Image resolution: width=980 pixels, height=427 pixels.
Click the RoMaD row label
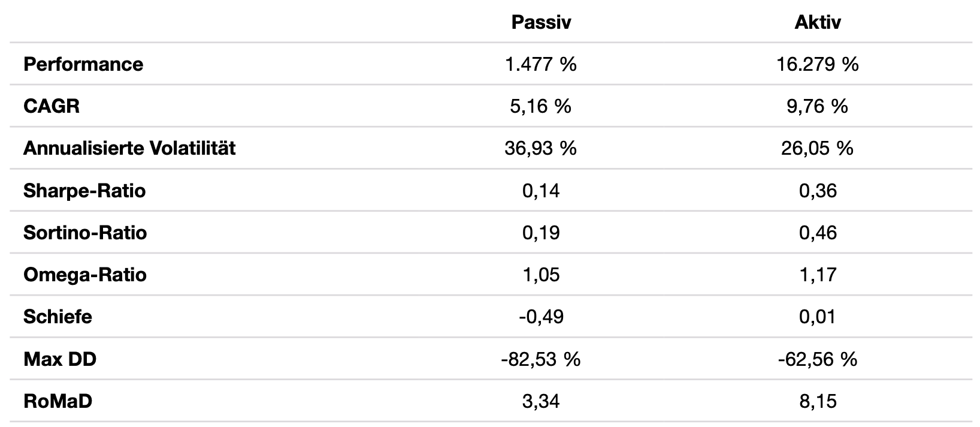[58, 401]
